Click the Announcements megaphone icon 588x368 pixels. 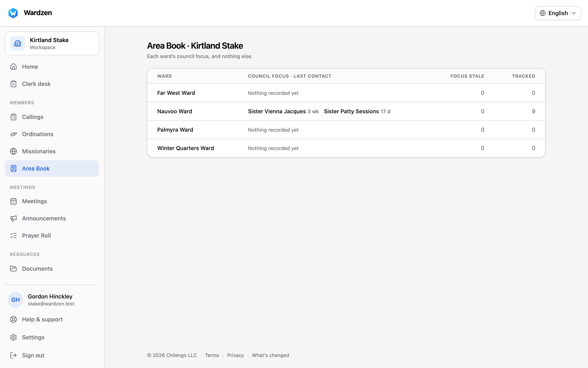pos(13,218)
